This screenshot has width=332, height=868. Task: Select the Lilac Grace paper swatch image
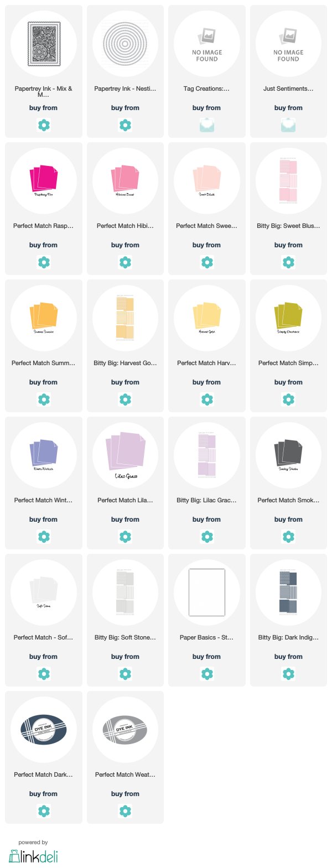tap(125, 454)
